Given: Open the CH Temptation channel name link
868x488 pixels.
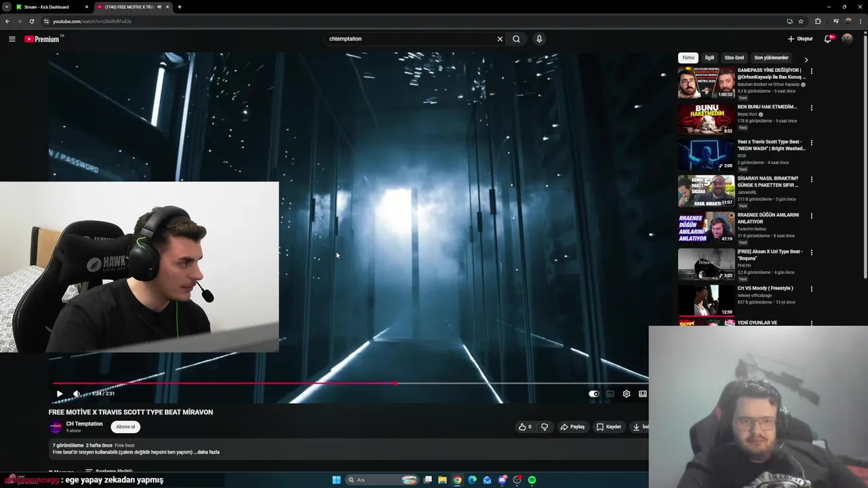Looking at the screenshot, I should click(x=84, y=424).
